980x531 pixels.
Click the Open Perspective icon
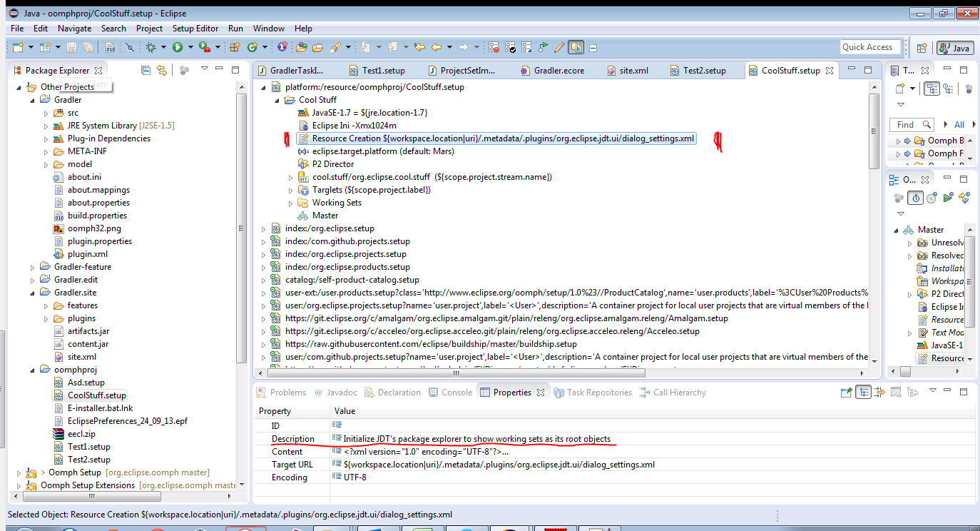pos(922,48)
